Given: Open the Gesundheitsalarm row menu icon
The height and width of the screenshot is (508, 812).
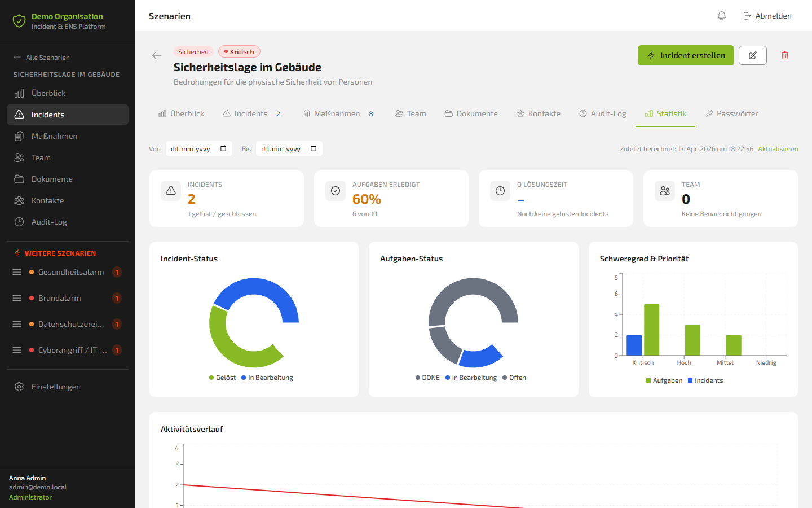Looking at the screenshot, I should [x=17, y=272].
